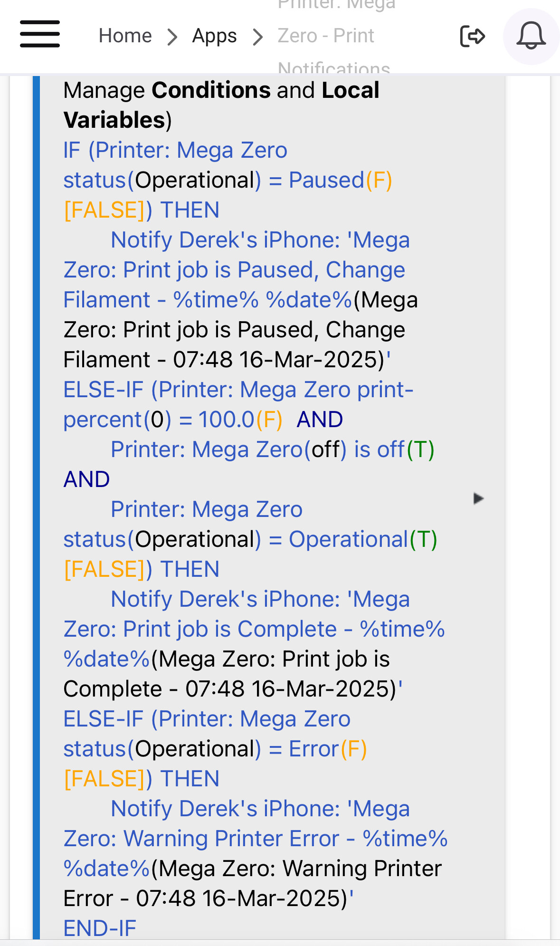Click Manage Conditions and Local Variables text

(x=221, y=105)
